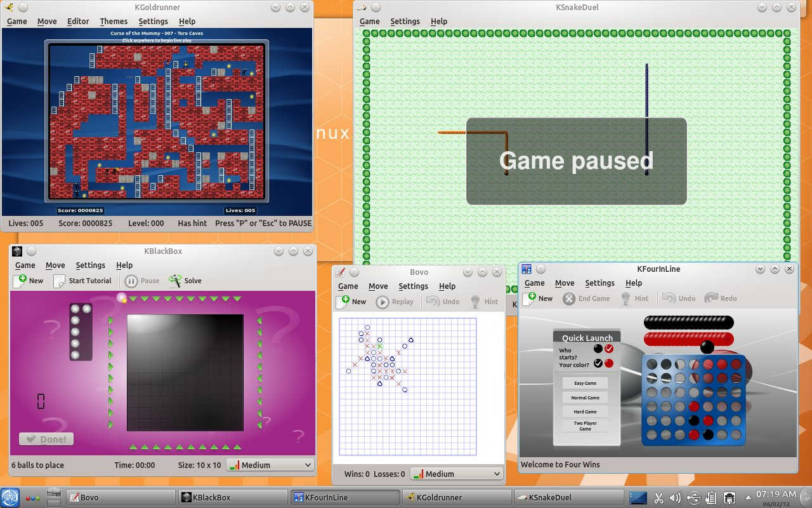Start a new KFourInLine game

(x=537, y=298)
